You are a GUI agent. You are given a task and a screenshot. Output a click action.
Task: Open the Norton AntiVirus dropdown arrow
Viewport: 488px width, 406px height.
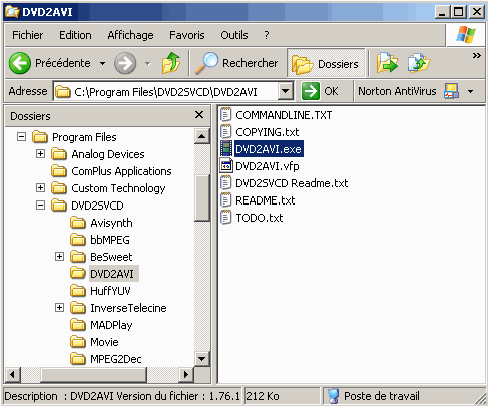471,91
